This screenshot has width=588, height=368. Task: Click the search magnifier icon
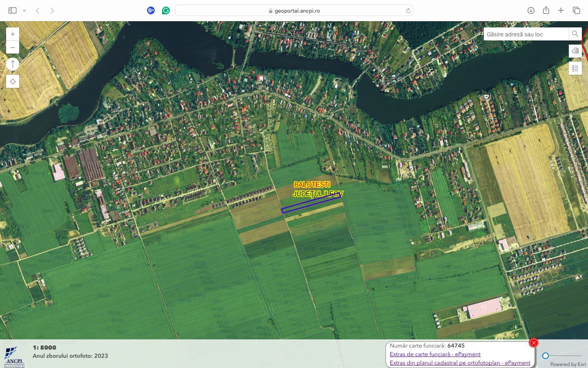tap(575, 34)
